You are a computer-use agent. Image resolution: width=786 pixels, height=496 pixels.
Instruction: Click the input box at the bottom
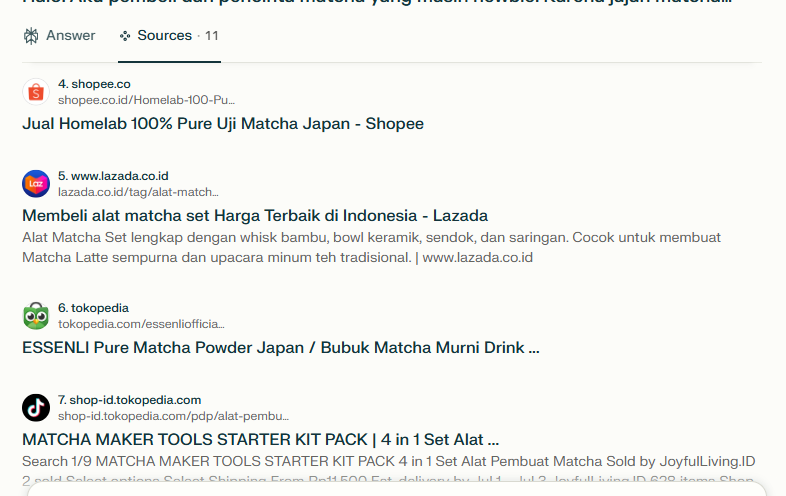(x=395, y=489)
